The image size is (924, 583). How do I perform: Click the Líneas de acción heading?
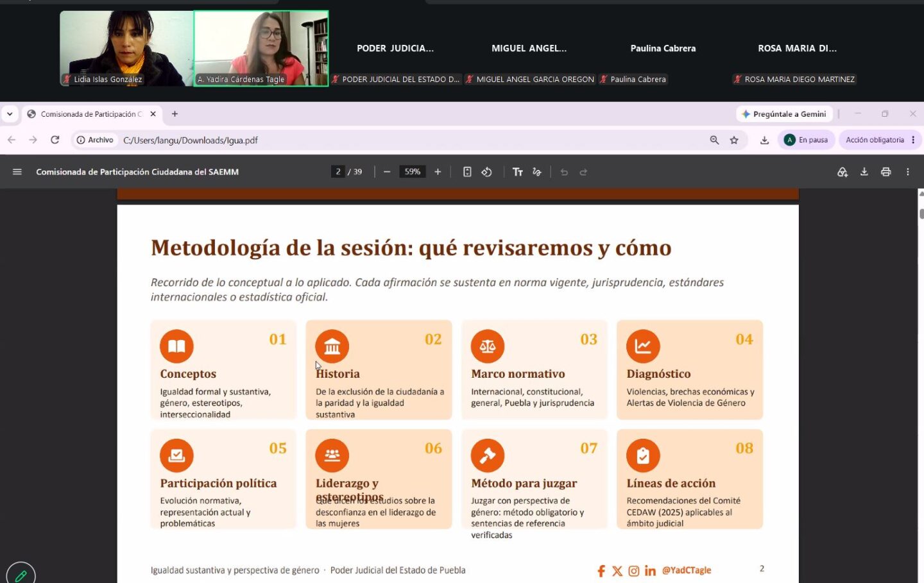click(671, 484)
